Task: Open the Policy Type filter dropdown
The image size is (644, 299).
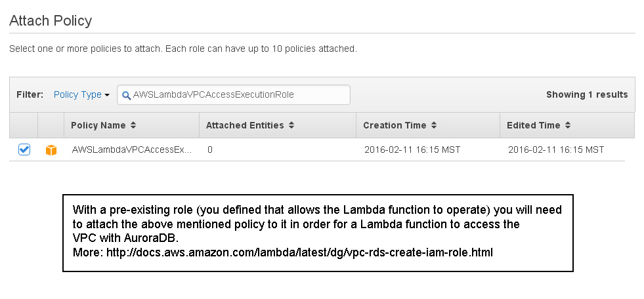Action: coord(82,94)
